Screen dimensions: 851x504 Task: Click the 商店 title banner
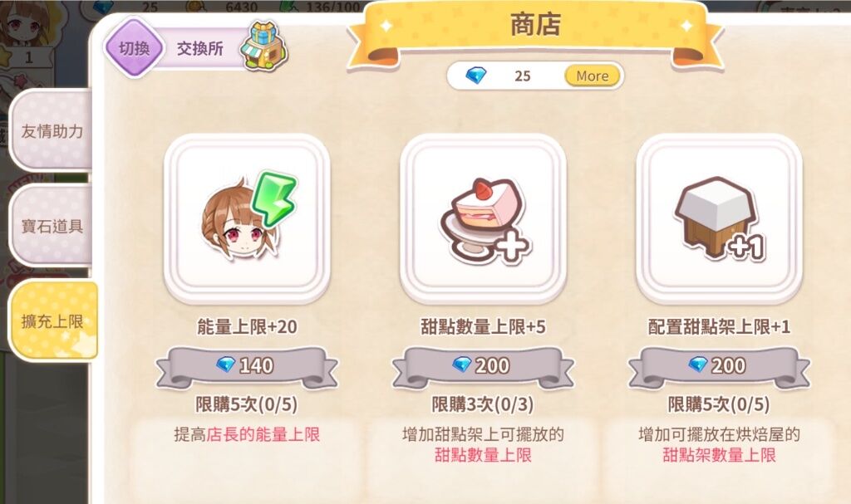click(535, 34)
